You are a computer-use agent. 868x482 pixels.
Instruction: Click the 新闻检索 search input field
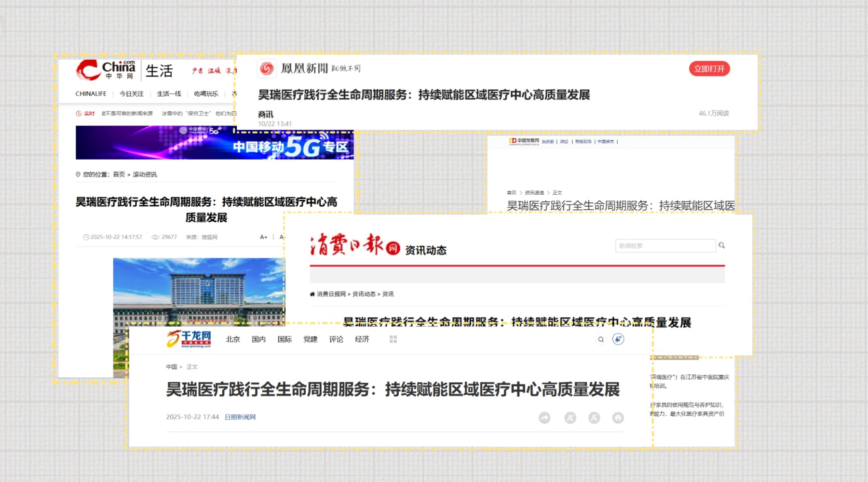point(665,246)
